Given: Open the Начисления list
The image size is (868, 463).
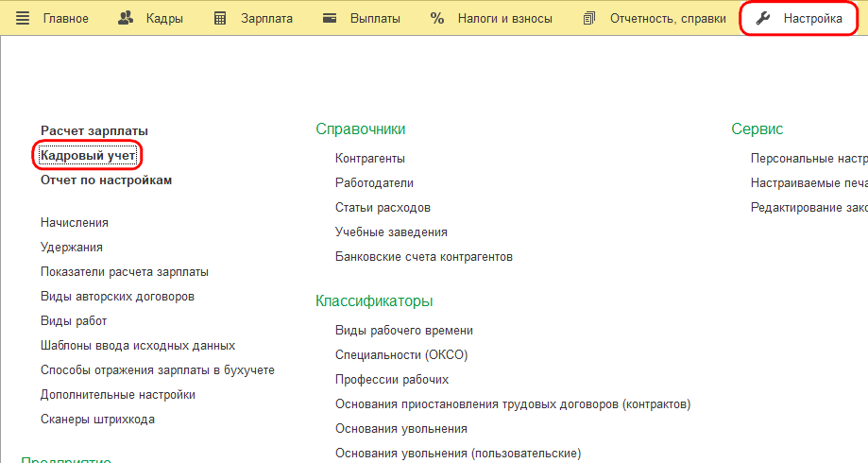Looking at the screenshot, I should pyautogui.click(x=75, y=223).
